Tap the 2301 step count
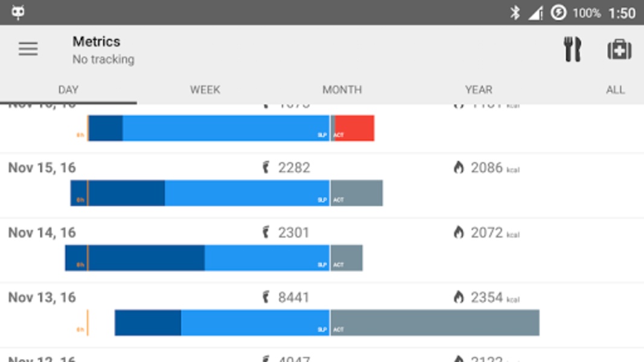 pos(294,232)
